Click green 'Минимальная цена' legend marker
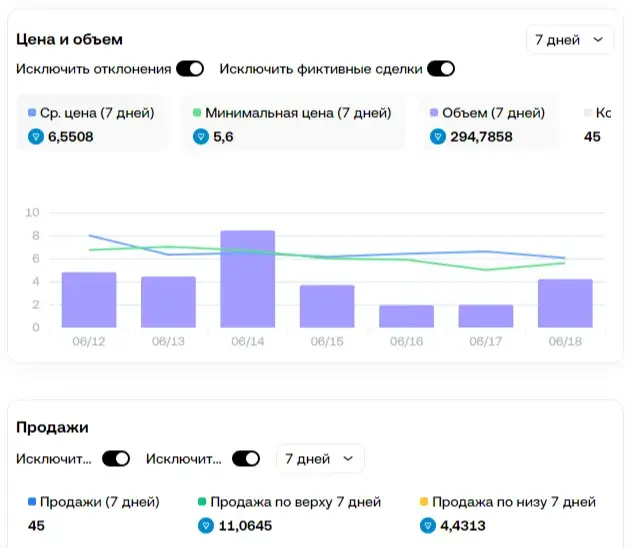This screenshot has width=633, height=548. point(197,113)
